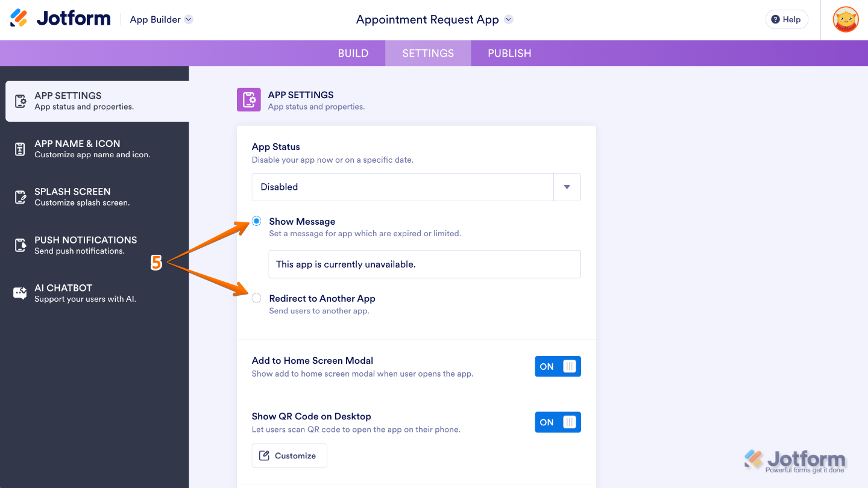Click the Customize QR code button

[x=289, y=455]
